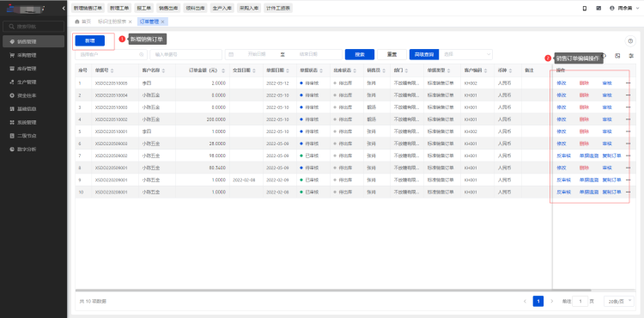Click the 高级查询 button
The image size is (644, 318).
[x=424, y=54]
